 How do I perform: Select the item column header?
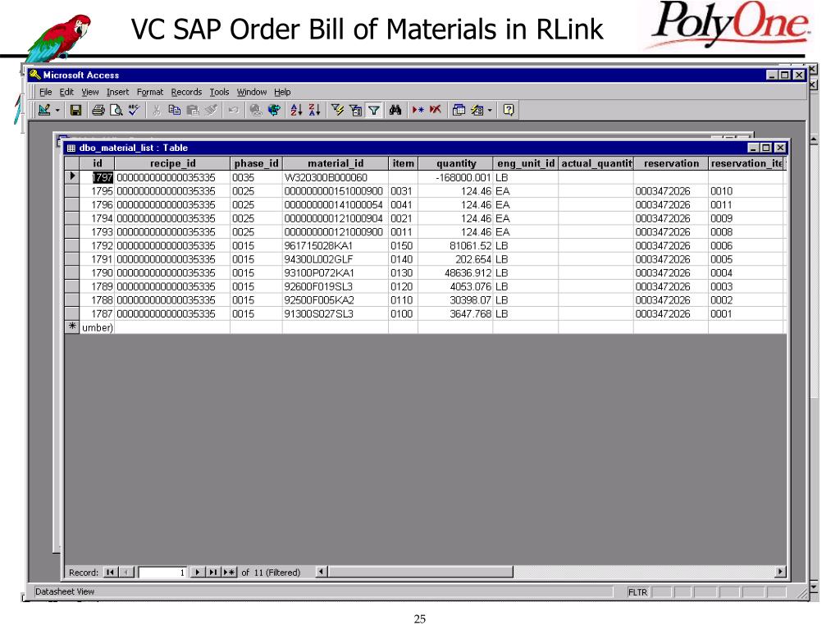tap(404, 163)
